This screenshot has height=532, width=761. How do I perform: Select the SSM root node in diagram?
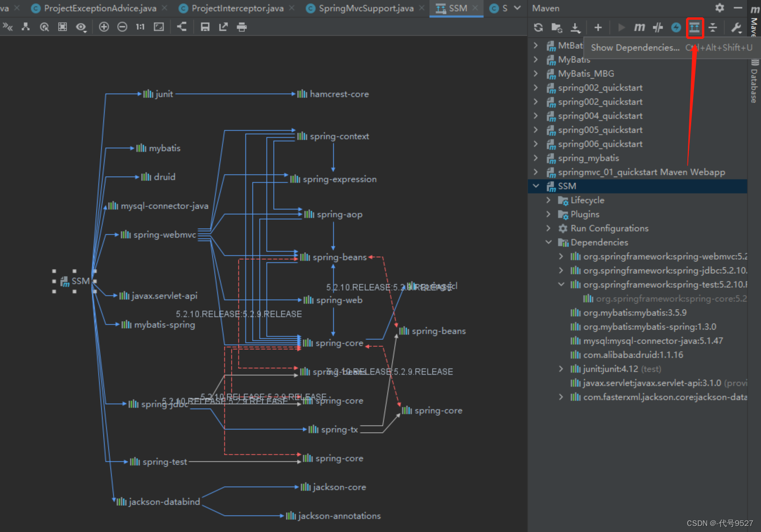tap(75, 281)
